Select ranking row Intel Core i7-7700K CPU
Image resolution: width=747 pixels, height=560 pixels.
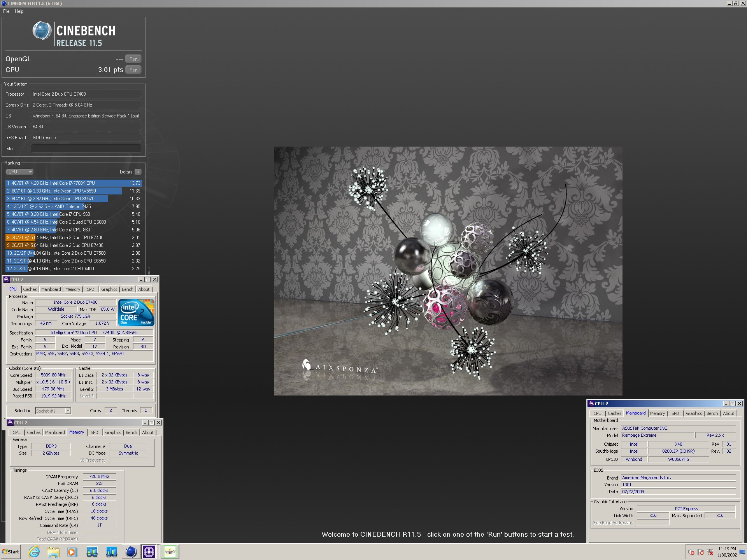(74, 183)
